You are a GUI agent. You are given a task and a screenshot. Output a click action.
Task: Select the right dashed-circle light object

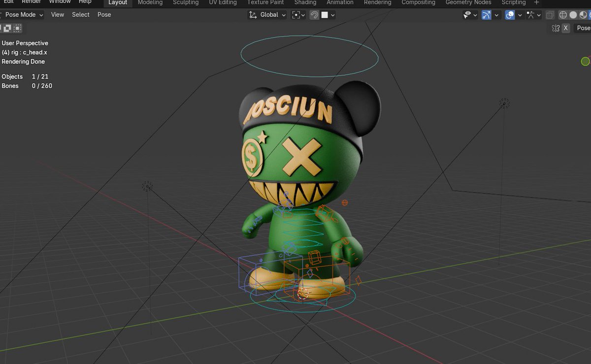pos(504,103)
